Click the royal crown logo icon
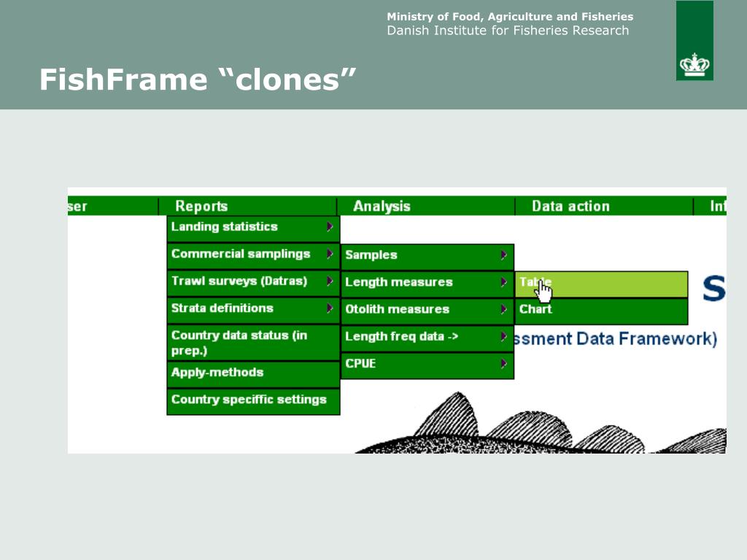The height and width of the screenshot is (560, 747). point(694,64)
